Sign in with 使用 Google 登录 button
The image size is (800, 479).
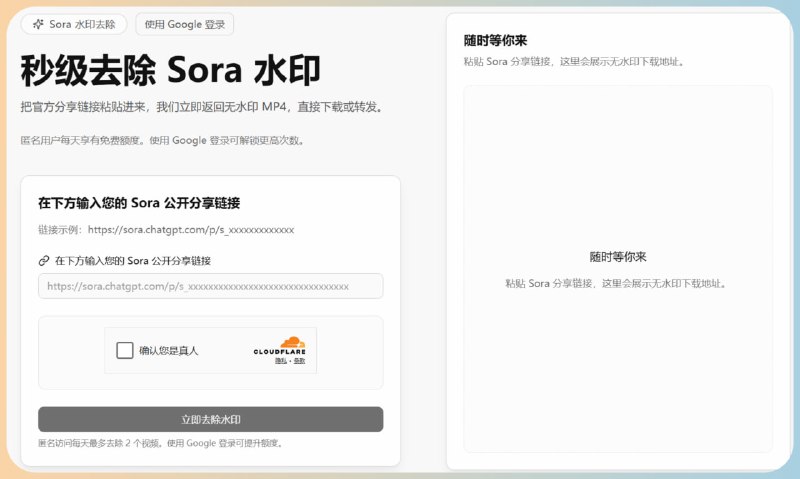pyautogui.click(x=185, y=24)
